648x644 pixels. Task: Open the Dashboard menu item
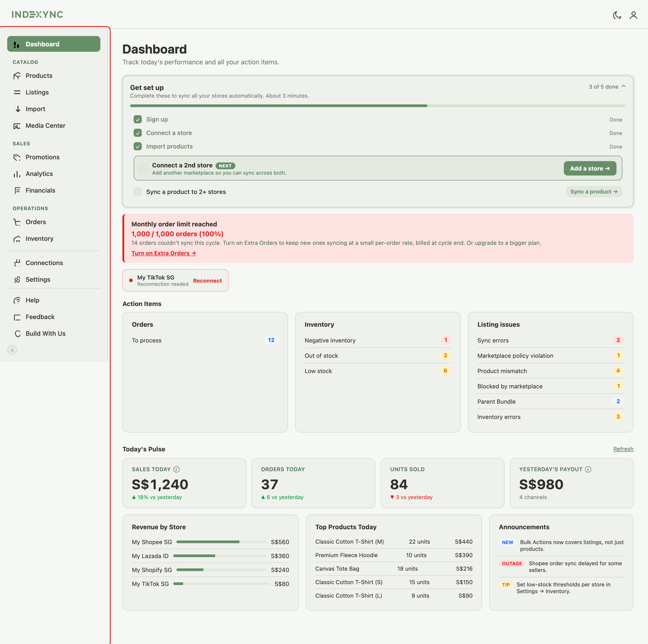tap(54, 44)
